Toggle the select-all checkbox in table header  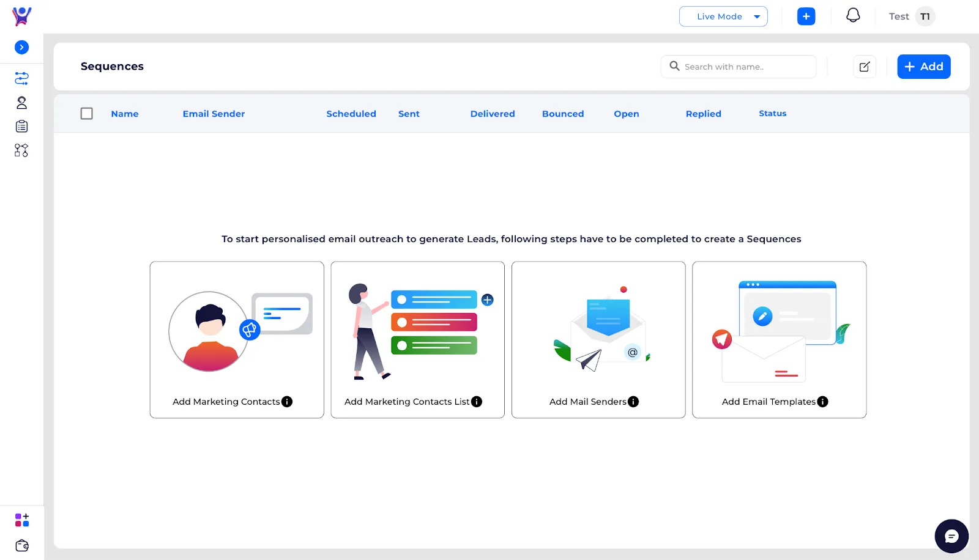87,114
